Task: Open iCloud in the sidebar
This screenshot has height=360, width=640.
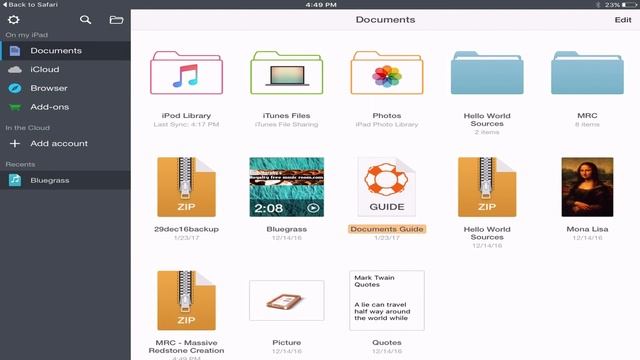Action: click(65, 69)
